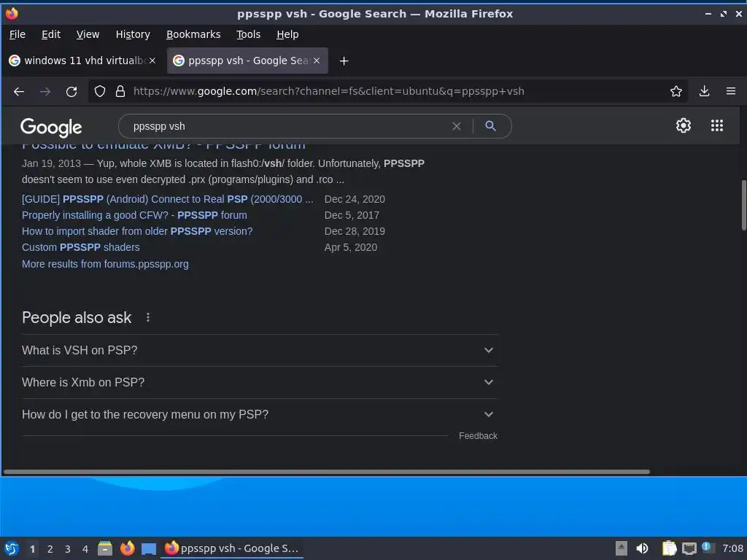Open the taskbar start menu icon

pos(12,548)
